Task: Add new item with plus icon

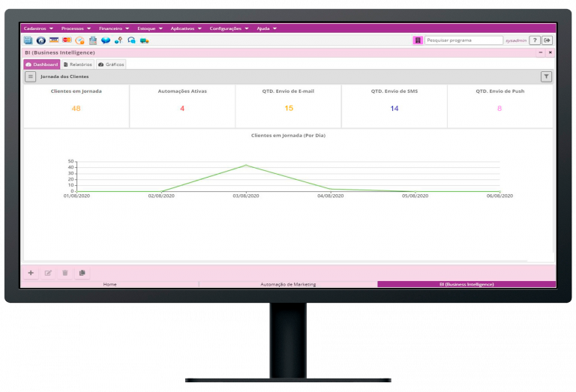Action: pyautogui.click(x=31, y=273)
